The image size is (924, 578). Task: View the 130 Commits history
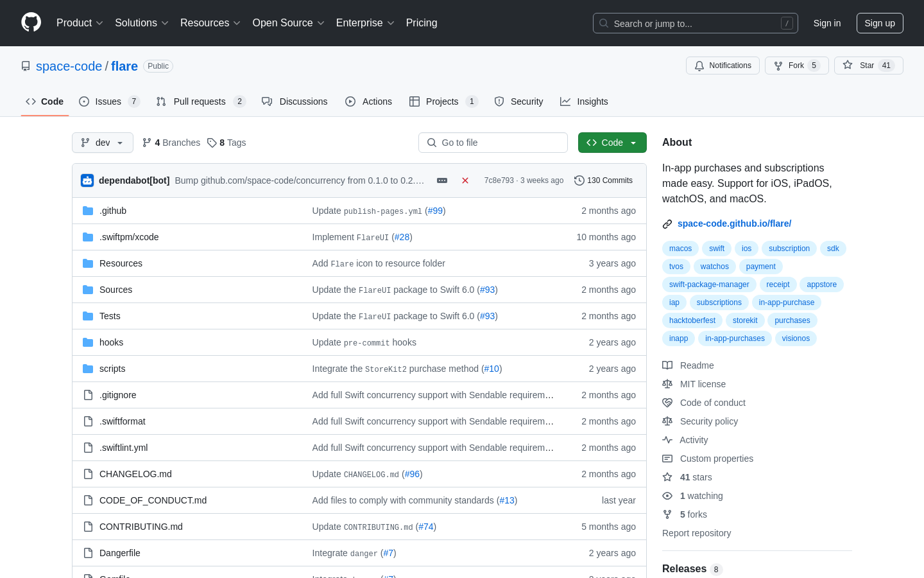pos(604,180)
